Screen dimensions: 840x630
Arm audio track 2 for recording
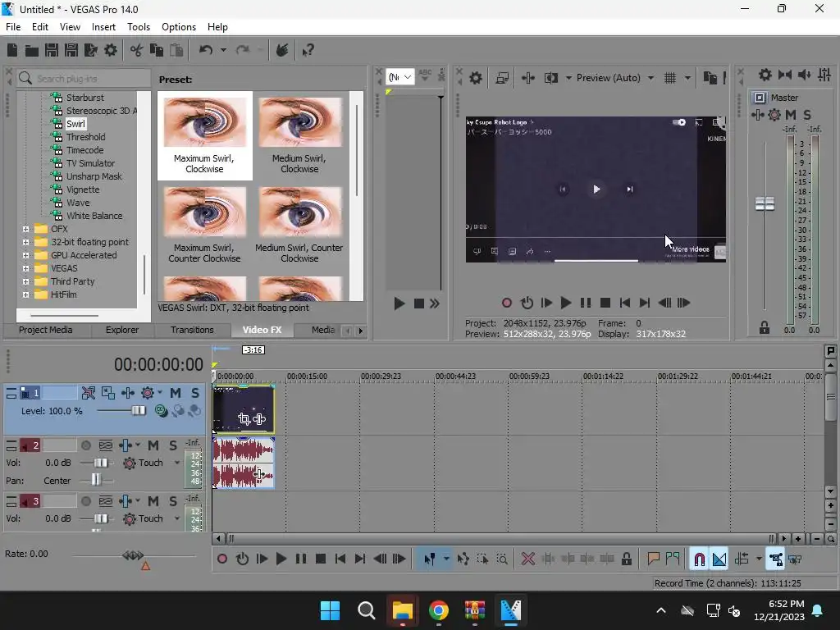(x=85, y=445)
